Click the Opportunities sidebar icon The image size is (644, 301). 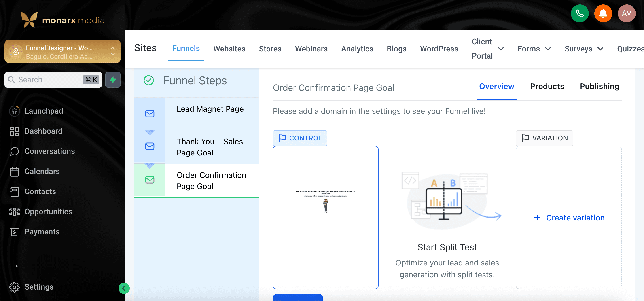click(14, 212)
